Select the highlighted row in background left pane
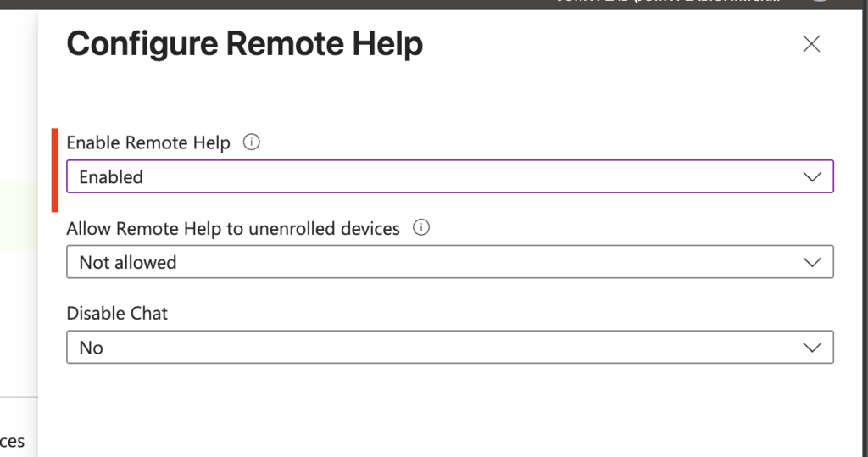Image resolution: width=868 pixels, height=457 pixels. tap(19, 215)
